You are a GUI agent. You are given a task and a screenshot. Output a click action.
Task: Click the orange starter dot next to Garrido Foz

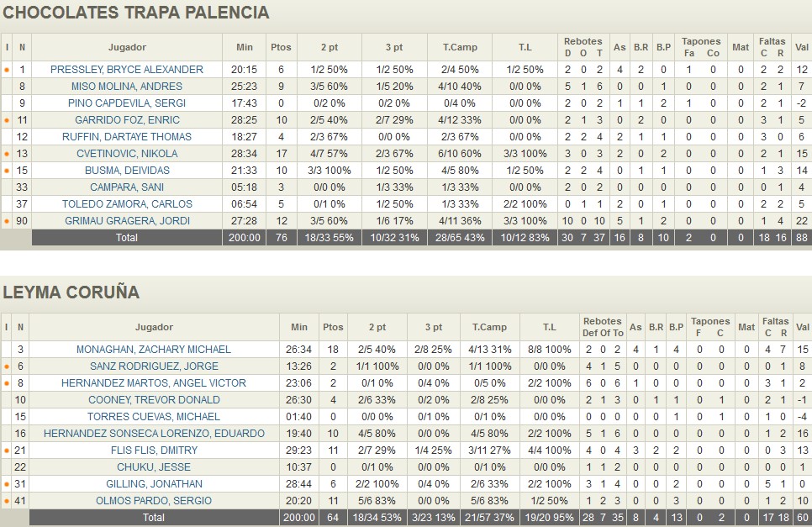[x=7, y=120]
